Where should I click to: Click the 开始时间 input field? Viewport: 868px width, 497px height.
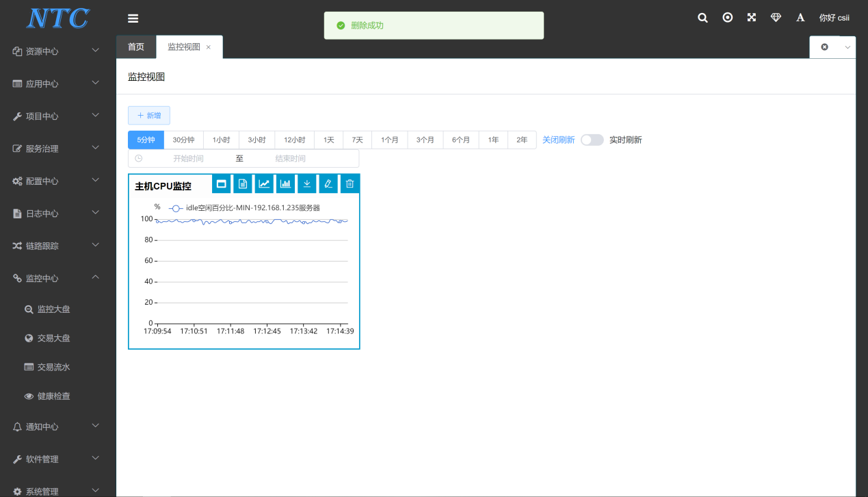click(188, 159)
